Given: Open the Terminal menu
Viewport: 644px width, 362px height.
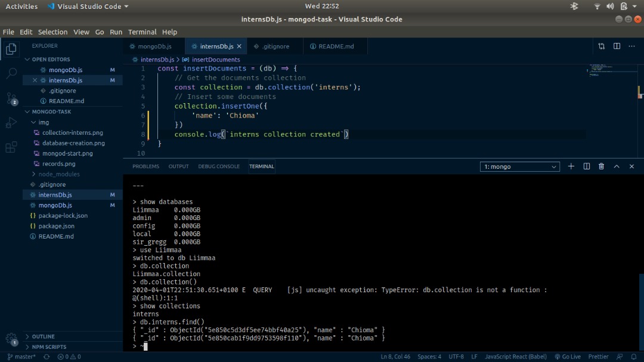Looking at the screenshot, I should click(x=142, y=32).
